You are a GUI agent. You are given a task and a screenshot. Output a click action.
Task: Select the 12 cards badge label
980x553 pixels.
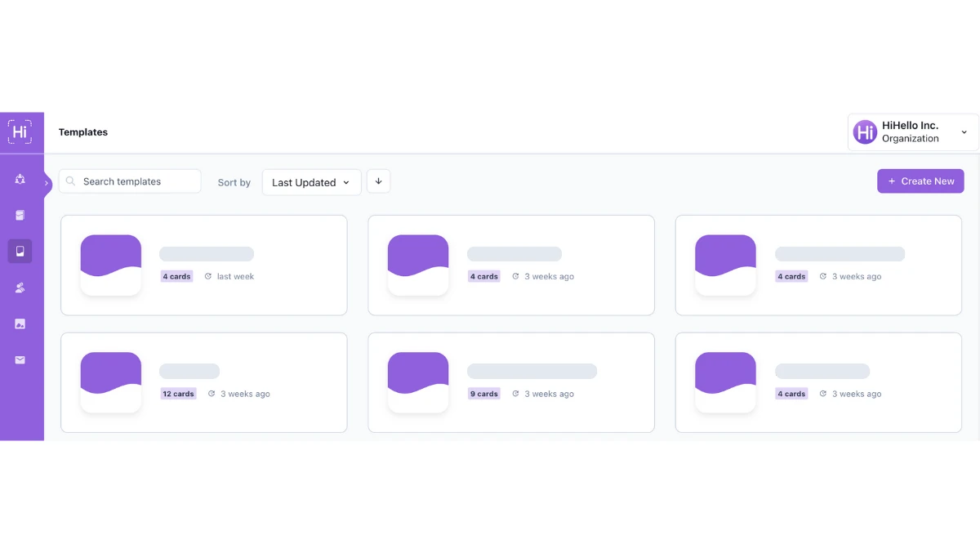tap(178, 393)
